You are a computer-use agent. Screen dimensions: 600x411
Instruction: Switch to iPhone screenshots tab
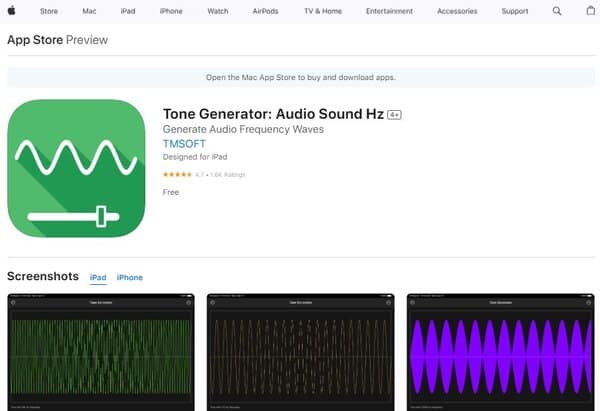(x=130, y=277)
